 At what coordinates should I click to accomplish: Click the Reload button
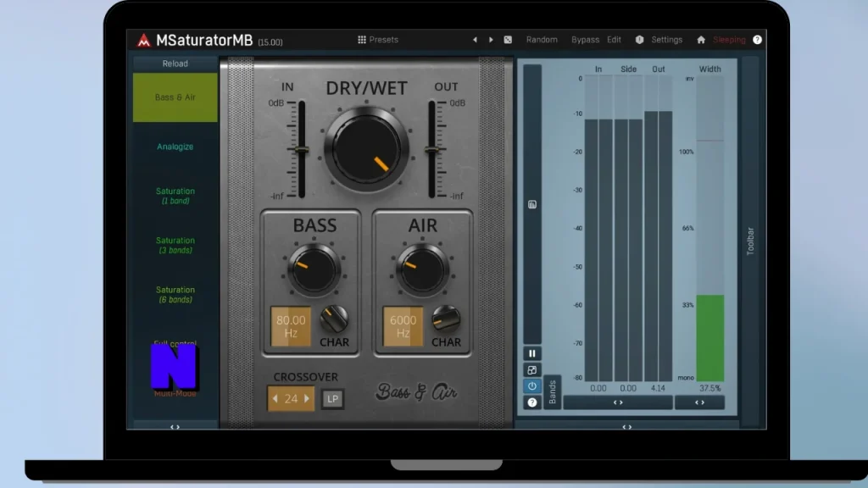click(x=175, y=64)
